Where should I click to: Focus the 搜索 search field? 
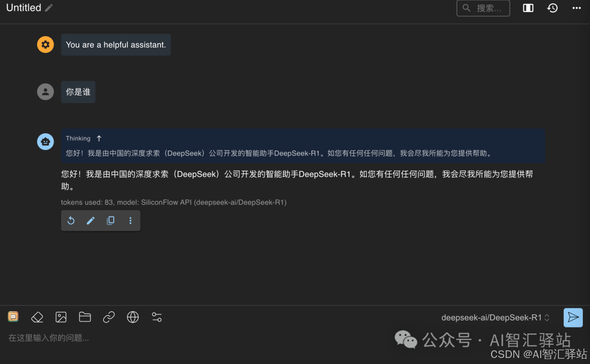point(483,8)
